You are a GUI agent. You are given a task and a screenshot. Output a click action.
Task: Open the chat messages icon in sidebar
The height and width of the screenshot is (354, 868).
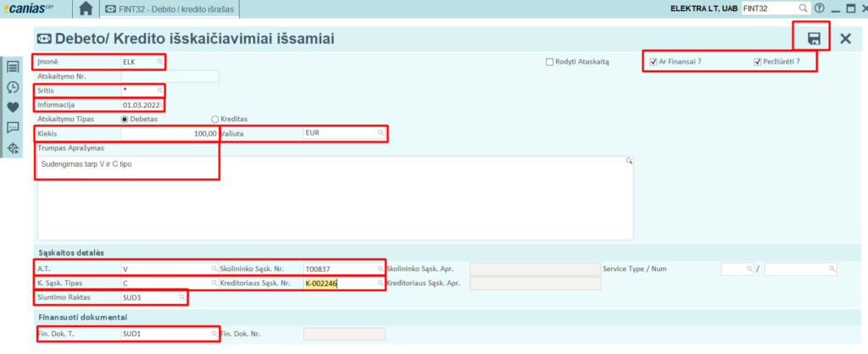(x=13, y=128)
